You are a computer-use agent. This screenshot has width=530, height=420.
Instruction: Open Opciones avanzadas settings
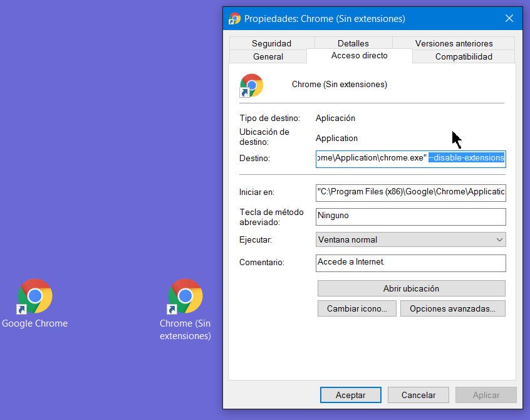click(452, 308)
